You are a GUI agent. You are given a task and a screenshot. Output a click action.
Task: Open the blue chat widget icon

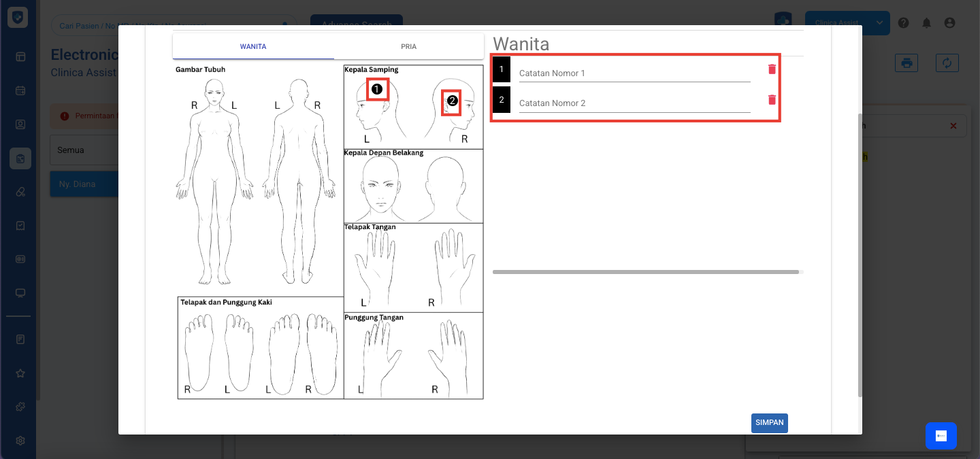pyautogui.click(x=941, y=436)
